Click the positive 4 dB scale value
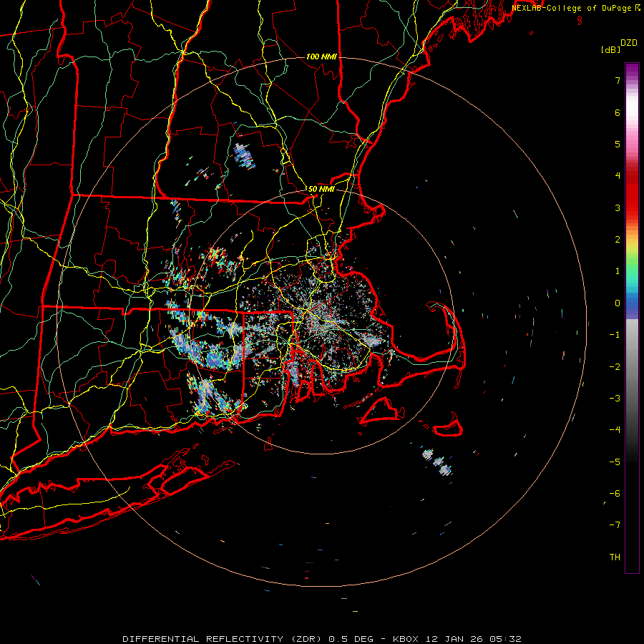The height and width of the screenshot is (644, 644). tap(618, 175)
